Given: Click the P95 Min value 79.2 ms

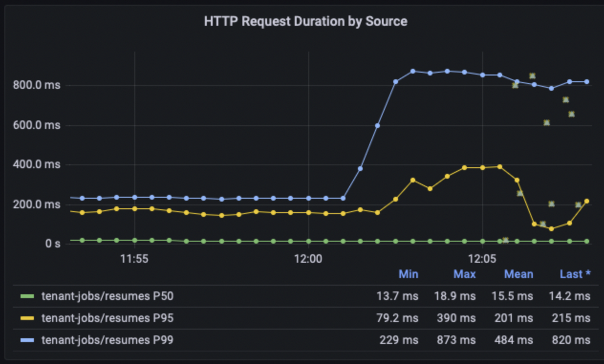Looking at the screenshot, I should click(x=398, y=319).
